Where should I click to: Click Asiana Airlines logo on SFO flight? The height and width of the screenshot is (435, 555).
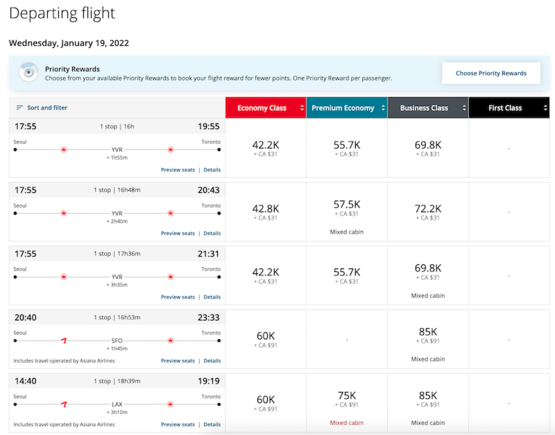64,340
